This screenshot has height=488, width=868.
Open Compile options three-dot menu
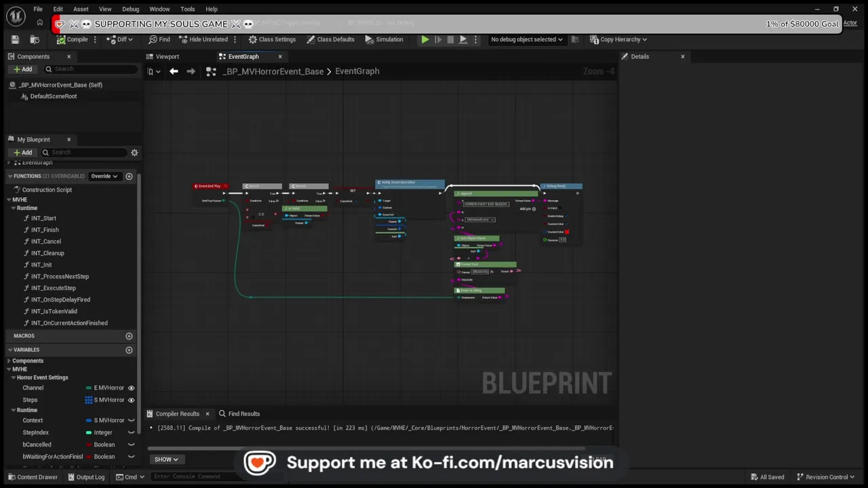click(95, 39)
